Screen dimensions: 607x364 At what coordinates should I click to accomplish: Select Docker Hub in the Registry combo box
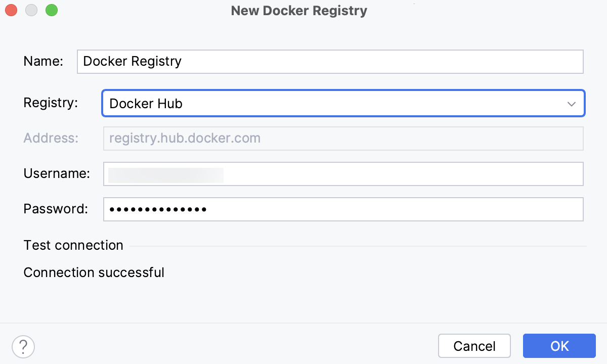(343, 103)
